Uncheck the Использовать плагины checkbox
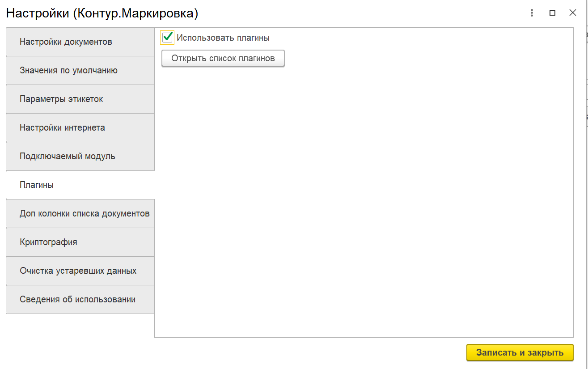588x369 pixels. 168,38
